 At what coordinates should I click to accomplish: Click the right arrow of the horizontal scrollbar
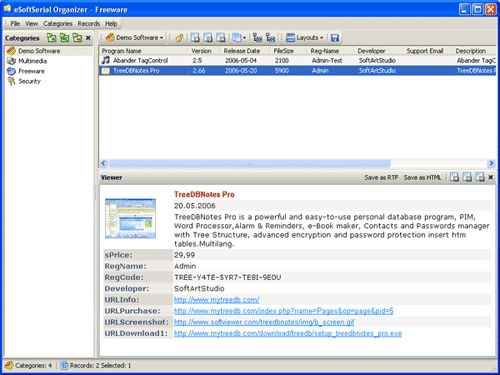click(491, 163)
